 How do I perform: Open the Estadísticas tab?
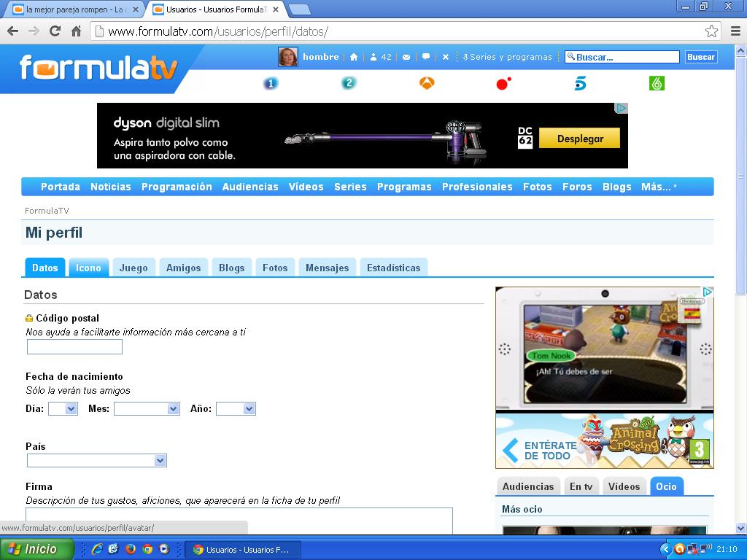pyautogui.click(x=393, y=268)
